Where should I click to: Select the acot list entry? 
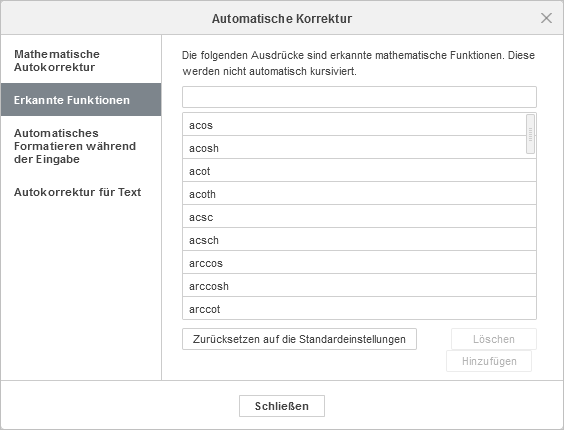[359, 171]
